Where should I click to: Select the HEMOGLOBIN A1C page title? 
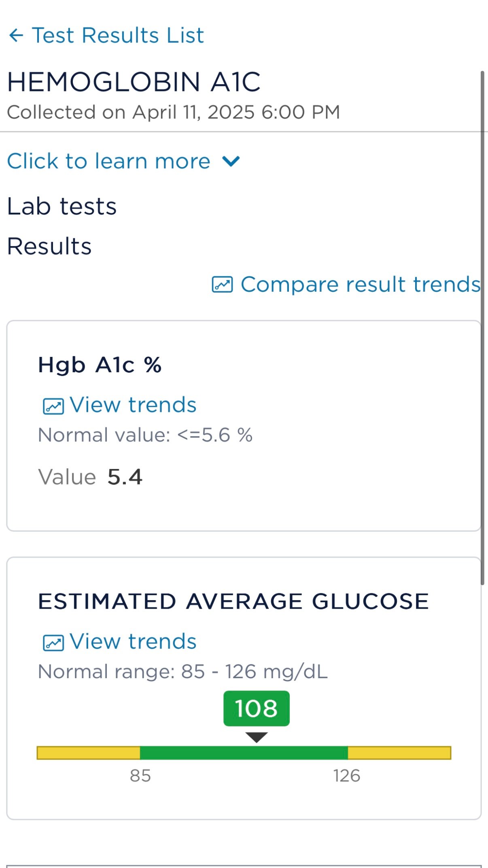[134, 82]
